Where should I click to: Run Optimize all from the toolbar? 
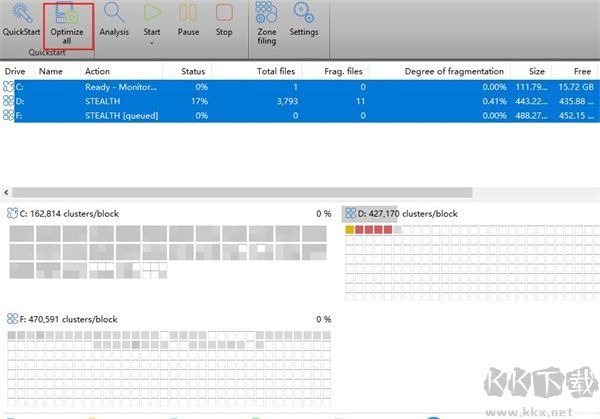pos(67,24)
